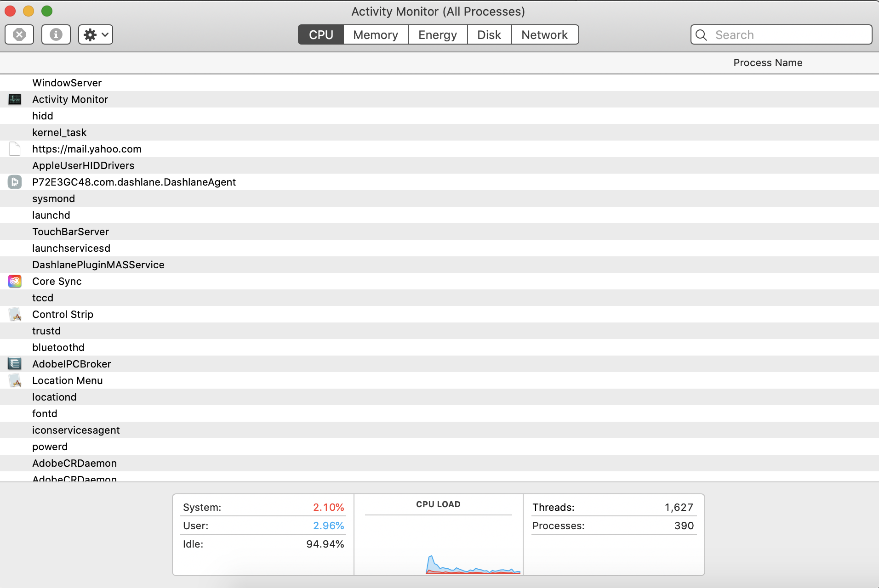
Task: Select the WindowServer process row
Action: (x=439, y=83)
